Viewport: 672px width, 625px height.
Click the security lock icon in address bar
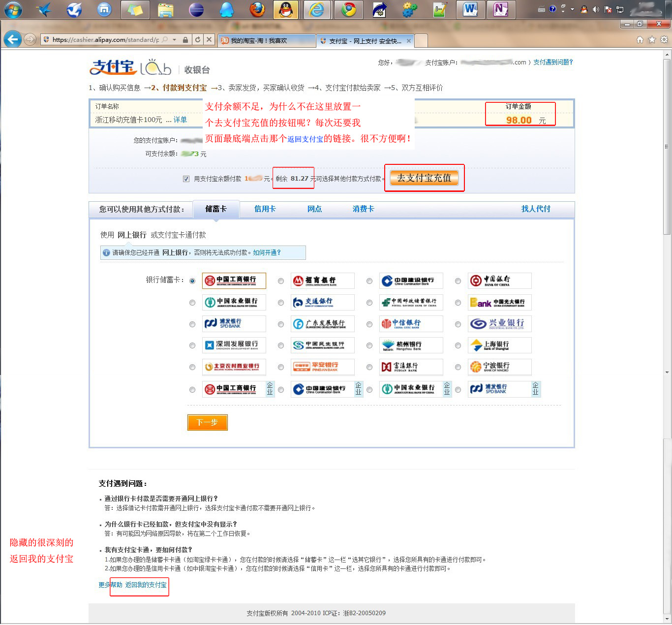tap(185, 40)
